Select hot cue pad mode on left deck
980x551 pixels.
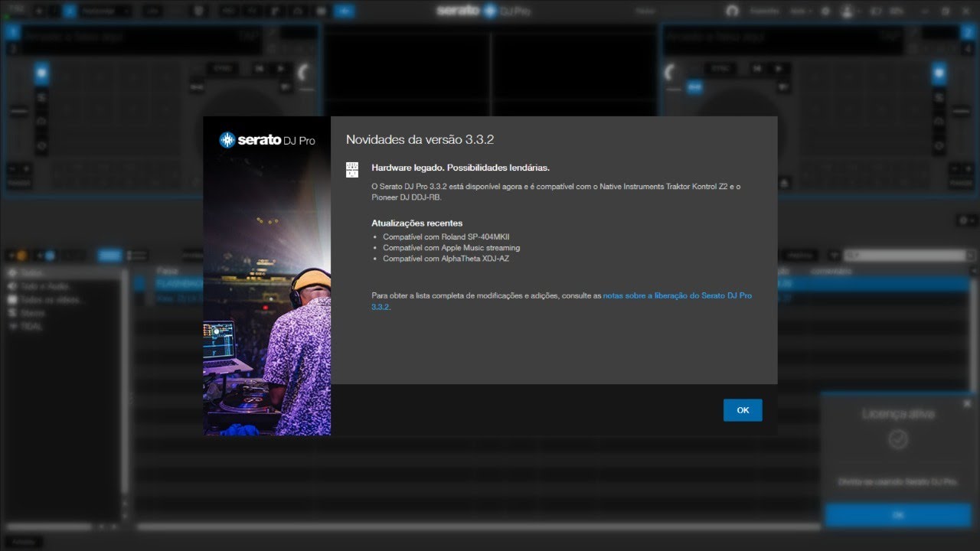[x=41, y=73]
